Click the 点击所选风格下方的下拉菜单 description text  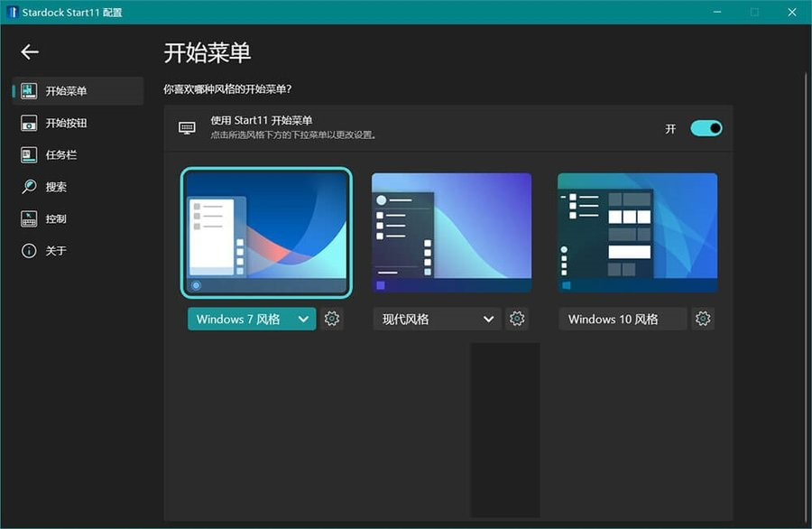tap(293, 135)
